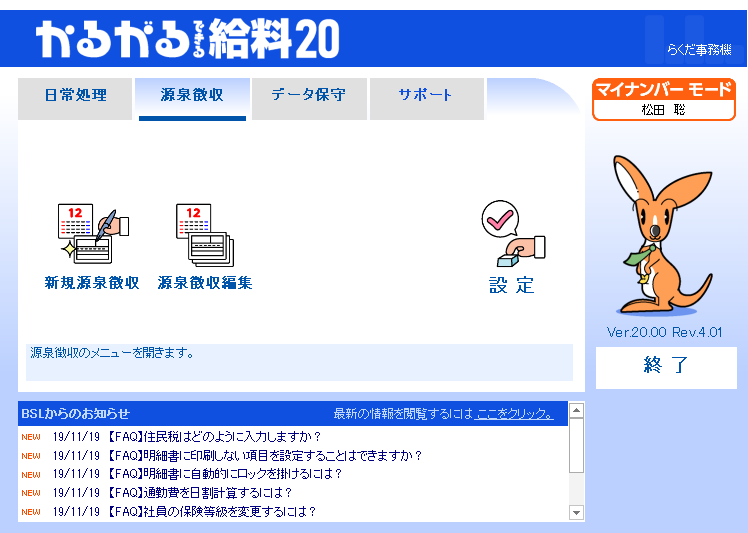
Task: Open the 設定 settings icon
Action: 513,247
